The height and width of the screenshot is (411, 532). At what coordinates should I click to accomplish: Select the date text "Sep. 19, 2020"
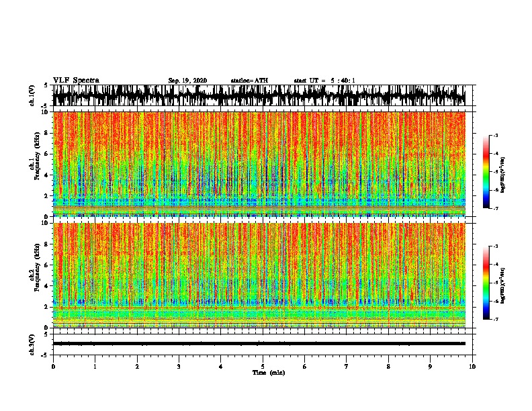187,81
